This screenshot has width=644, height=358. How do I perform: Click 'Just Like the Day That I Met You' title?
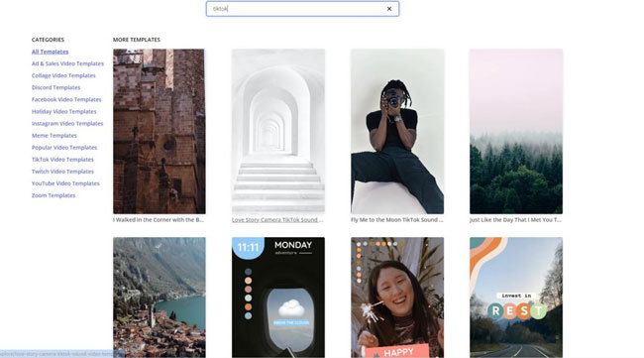(515, 220)
